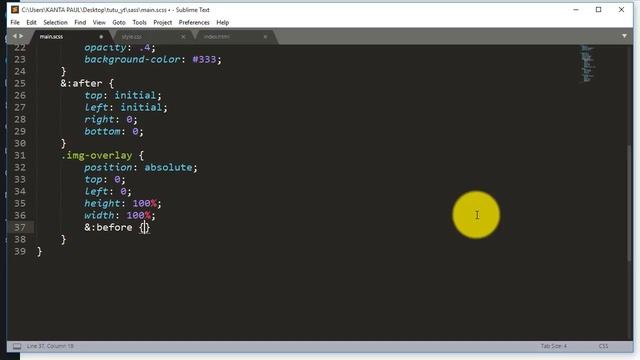This screenshot has height=360, width=640.
Task: Open the Find menu
Action: coord(80,22)
